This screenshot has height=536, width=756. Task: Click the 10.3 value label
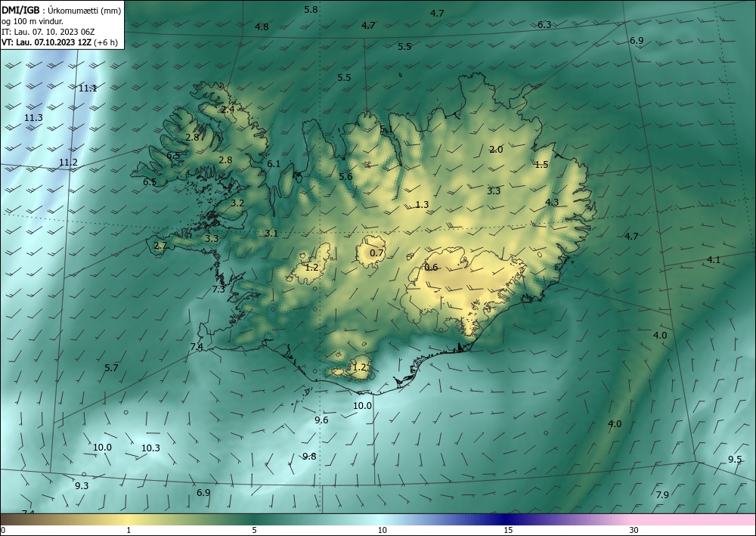pos(150,448)
